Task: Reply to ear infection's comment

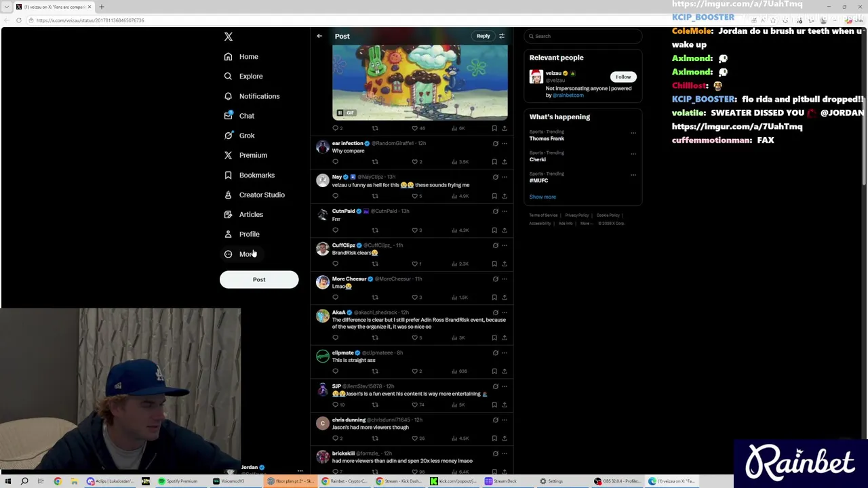Action: pos(335,162)
